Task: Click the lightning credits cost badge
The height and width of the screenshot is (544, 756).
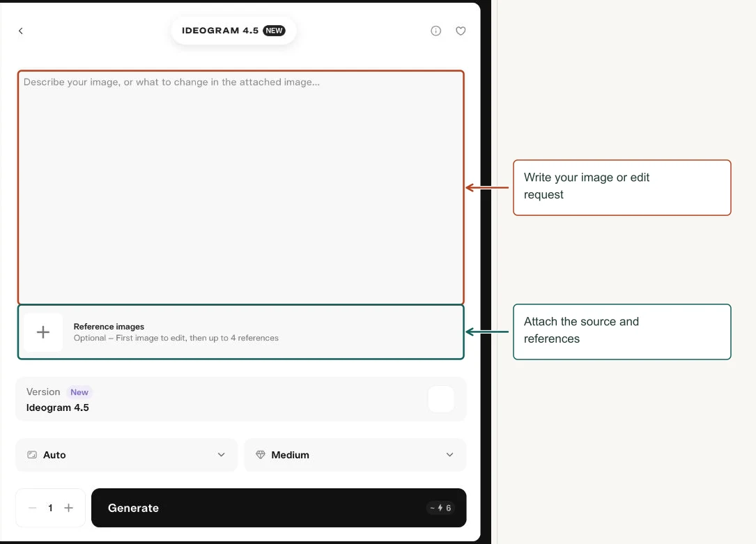Action: (440, 508)
